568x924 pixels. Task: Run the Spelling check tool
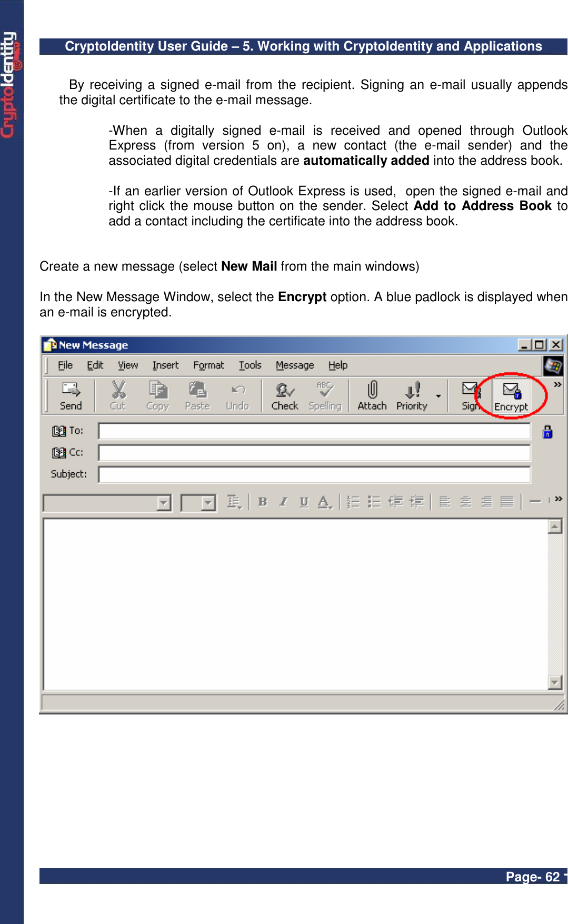(325, 395)
